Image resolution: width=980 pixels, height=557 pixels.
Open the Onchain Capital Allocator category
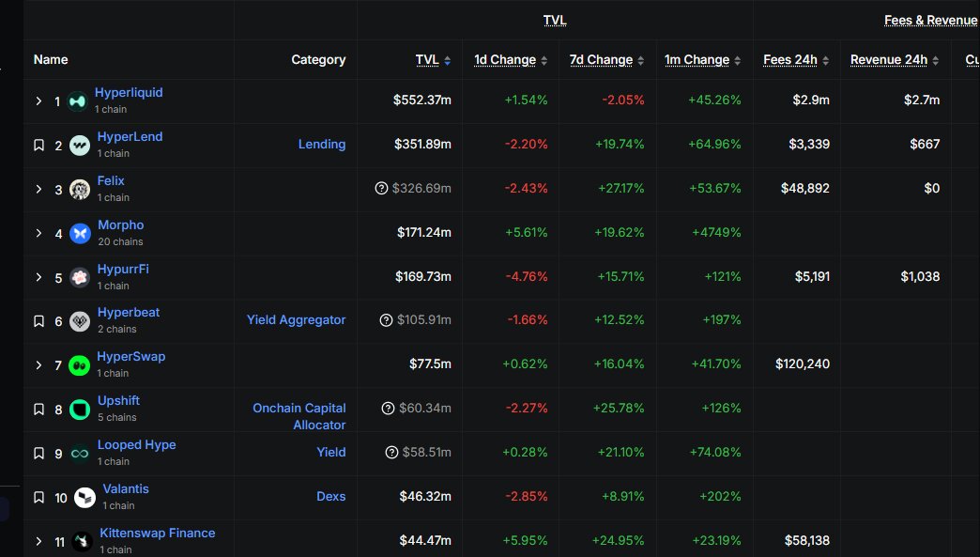click(x=299, y=416)
